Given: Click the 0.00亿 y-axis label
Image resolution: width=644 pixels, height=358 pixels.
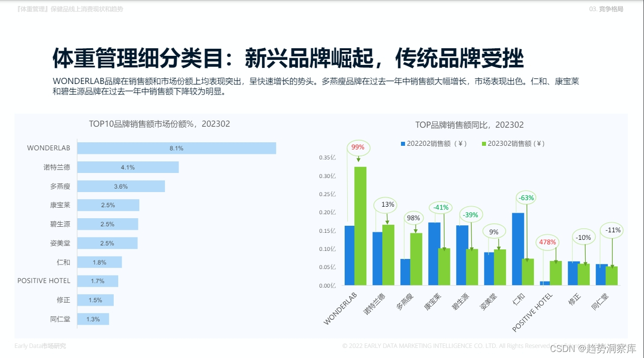Looking at the screenshot, I should (x=328, y=286).
